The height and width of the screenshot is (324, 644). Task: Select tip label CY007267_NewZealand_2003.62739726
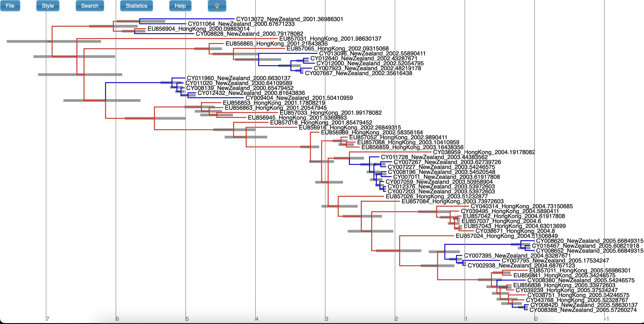(x=447, y=162)
